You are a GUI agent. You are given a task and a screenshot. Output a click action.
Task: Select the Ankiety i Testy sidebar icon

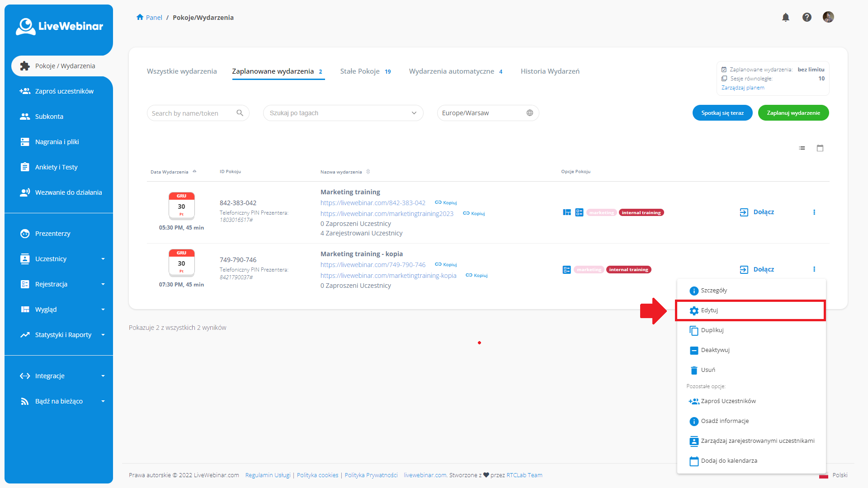point(25,167)
